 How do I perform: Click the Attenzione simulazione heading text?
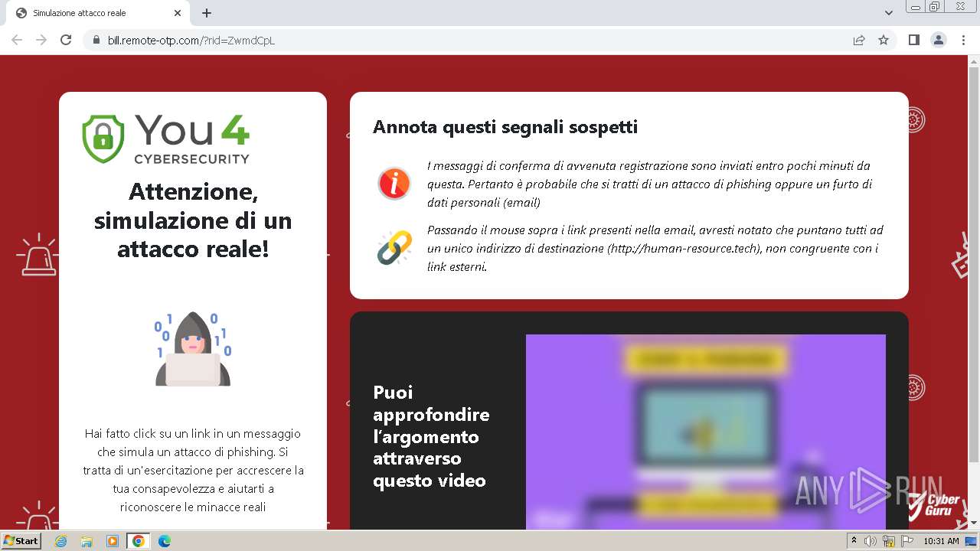click(x=193, y=220)
